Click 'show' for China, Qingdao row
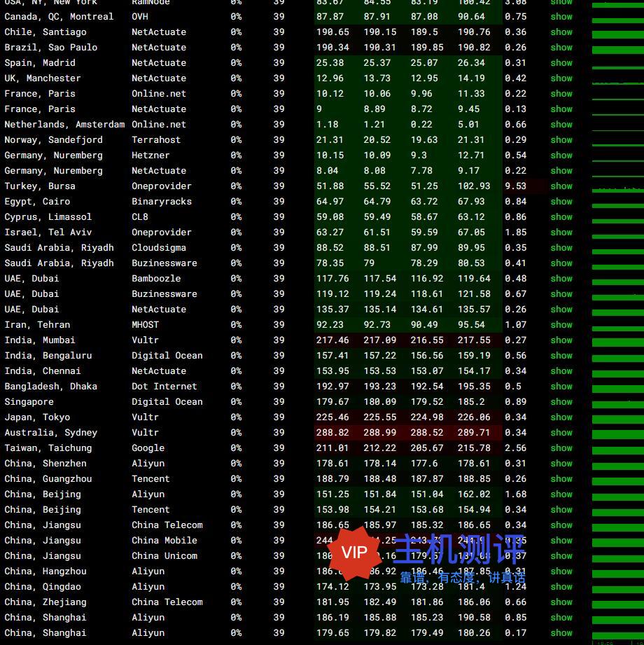Image resolution: width=644 pixels, height=645 pixels. coord(561,587)
